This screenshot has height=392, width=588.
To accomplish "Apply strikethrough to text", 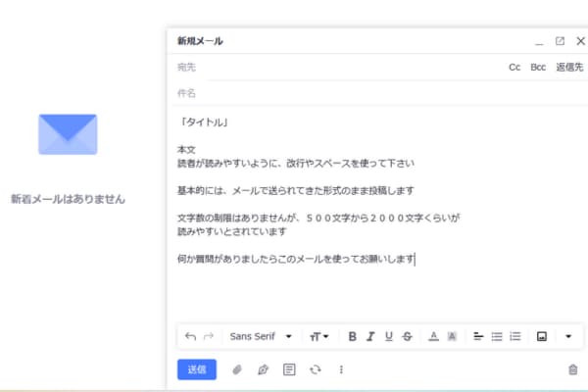I will point(407,336).
